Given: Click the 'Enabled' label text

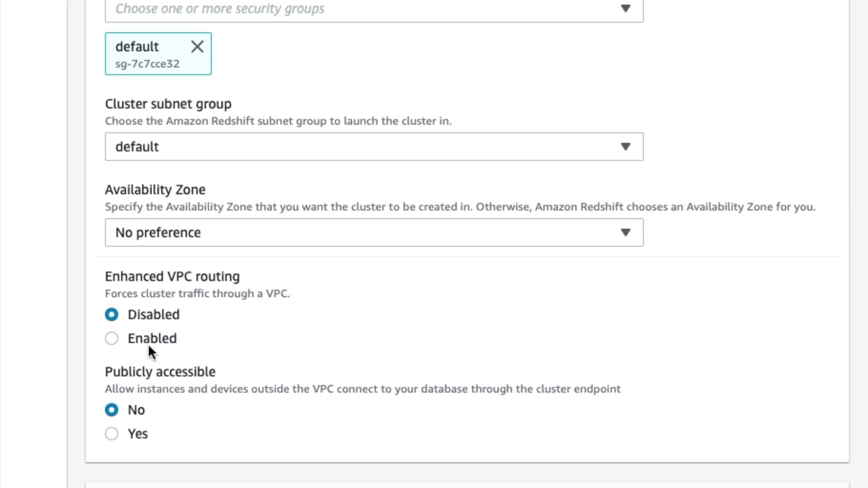Looking at the screenshot, I should coord(152,338).
